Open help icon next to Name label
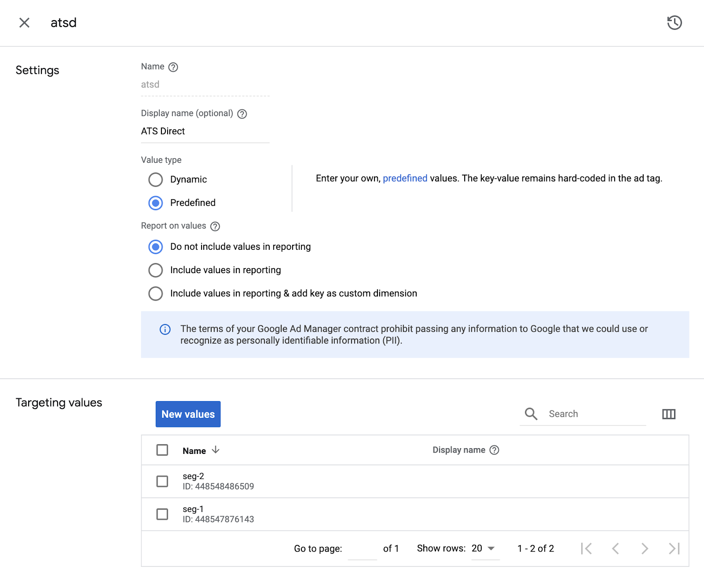704x588 pixels. pyautogui.click(x=173, y=67)
